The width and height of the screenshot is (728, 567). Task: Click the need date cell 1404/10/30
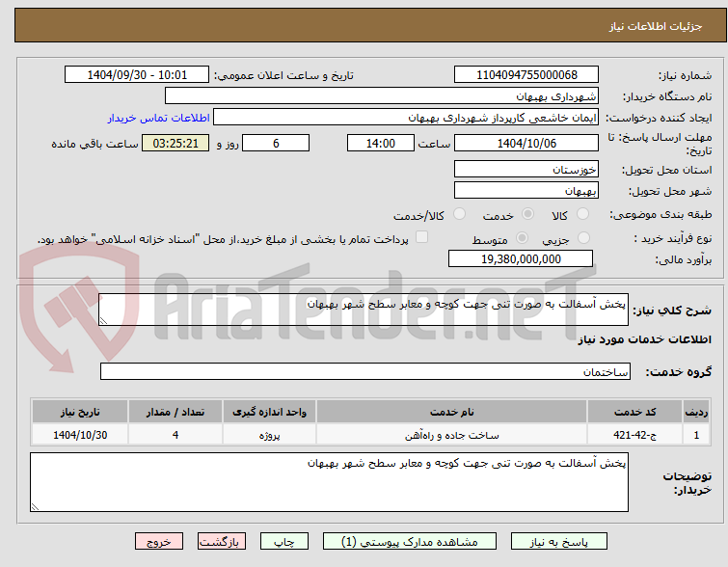(80, 435)
